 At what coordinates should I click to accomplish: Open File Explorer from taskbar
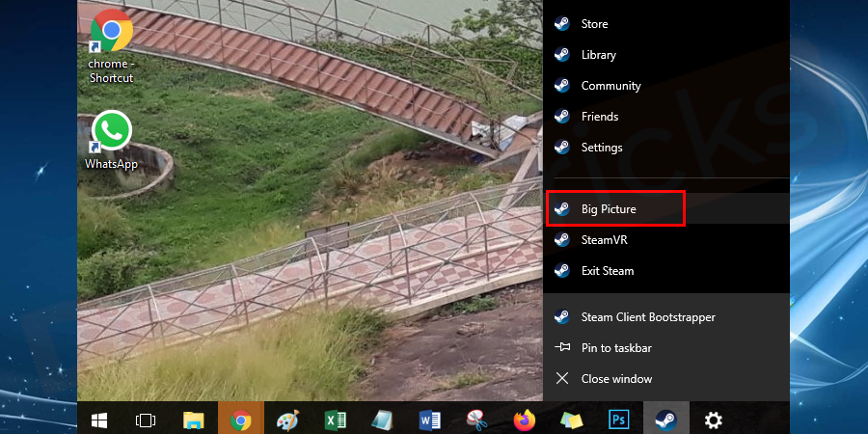point(194,420)
